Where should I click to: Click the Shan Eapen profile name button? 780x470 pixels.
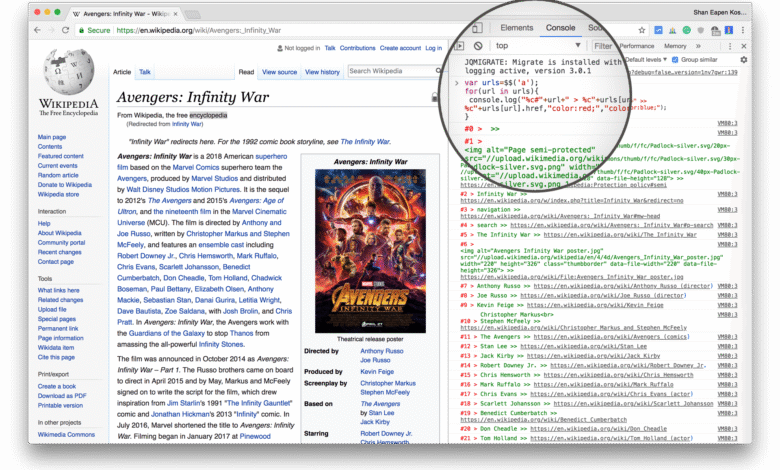point(719,12)
